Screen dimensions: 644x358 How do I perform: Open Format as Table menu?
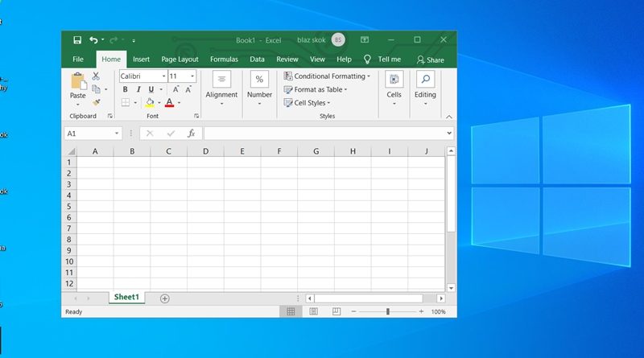pyautogui.click(x=316, y=89)
